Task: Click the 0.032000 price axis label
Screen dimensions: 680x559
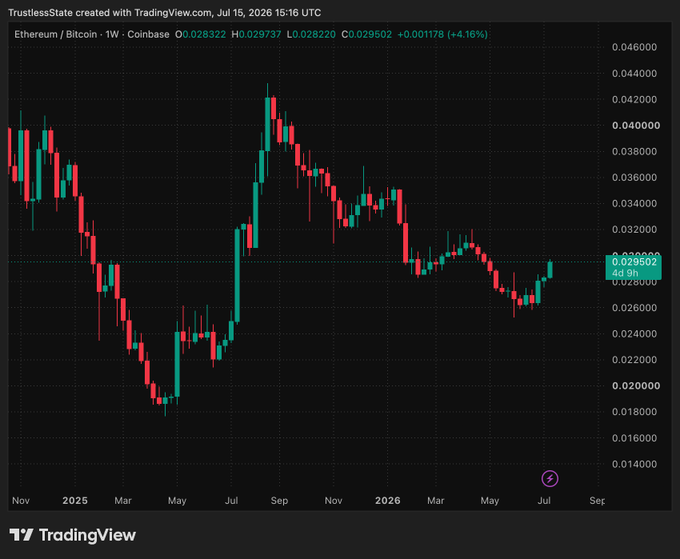Action: point(634,229)
